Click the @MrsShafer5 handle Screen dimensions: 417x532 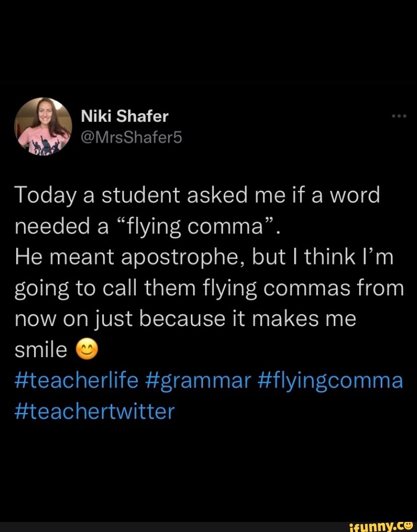130,138
